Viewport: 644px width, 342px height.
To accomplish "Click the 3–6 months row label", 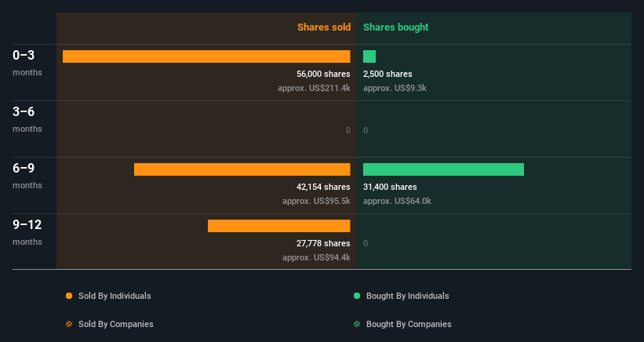I will point(27,119).
